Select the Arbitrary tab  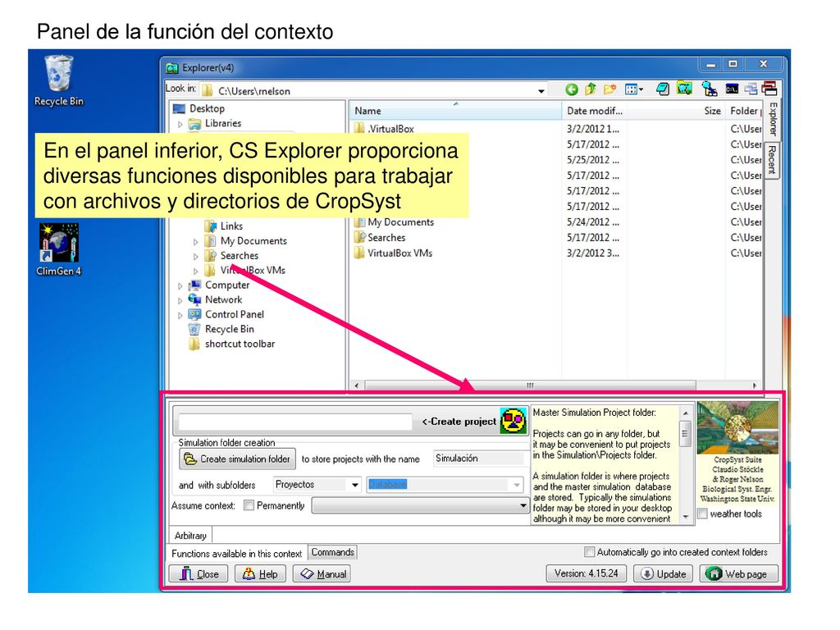pyautogui.click(x=190, y=535)
